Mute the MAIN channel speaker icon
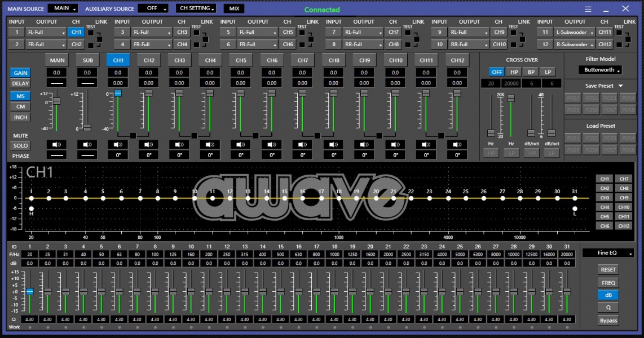Image resolution: width=644 pixels, height=338 pixels. (x=57, y=144)
